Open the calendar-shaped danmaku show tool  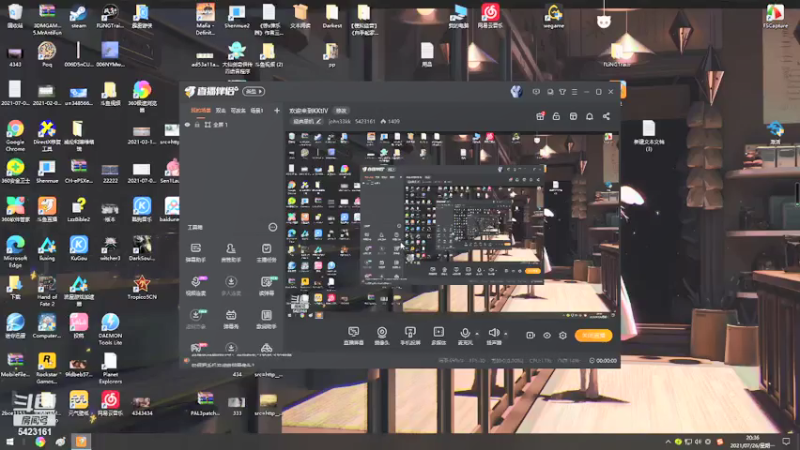[231, 319]
